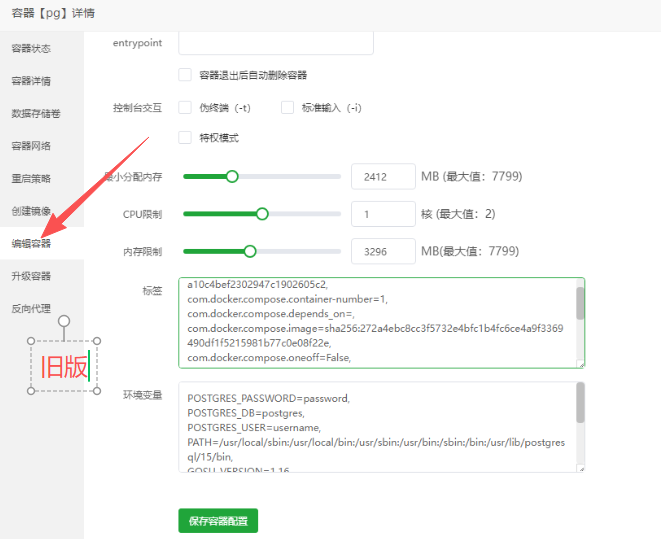Click the 环境变量 textarea resize grip
Image resolution: width=661 pixels, height=539 pixels.
pyautogui.click(x=581, y=469)
